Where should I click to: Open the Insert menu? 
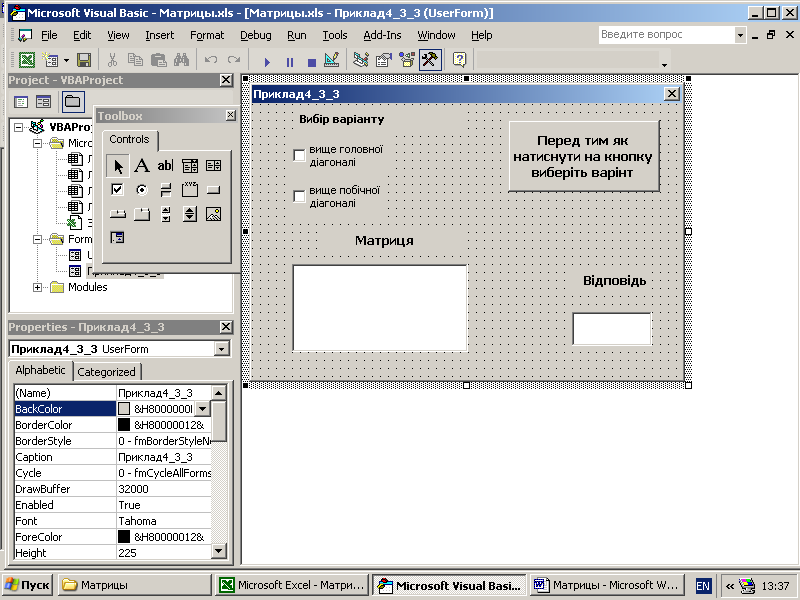[160, 35]
